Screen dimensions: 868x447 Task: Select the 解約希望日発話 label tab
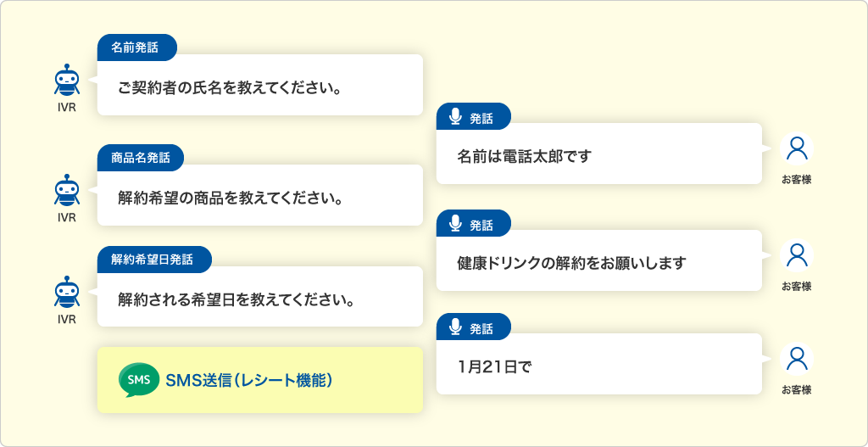[x=154, y=260]
